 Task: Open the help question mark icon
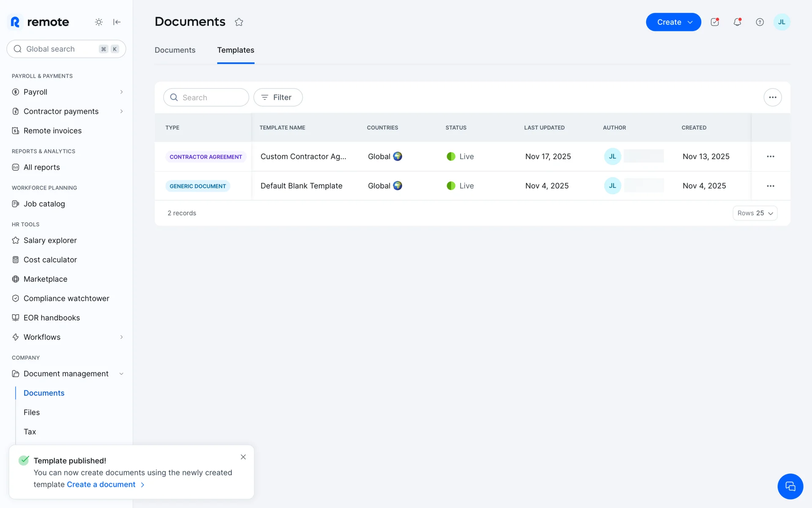point(760,22)
